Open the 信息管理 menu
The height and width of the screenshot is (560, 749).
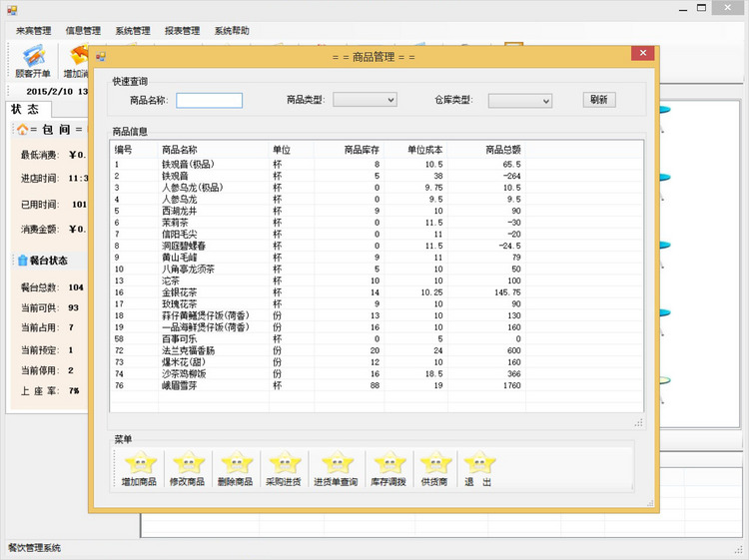click(83, 31)
